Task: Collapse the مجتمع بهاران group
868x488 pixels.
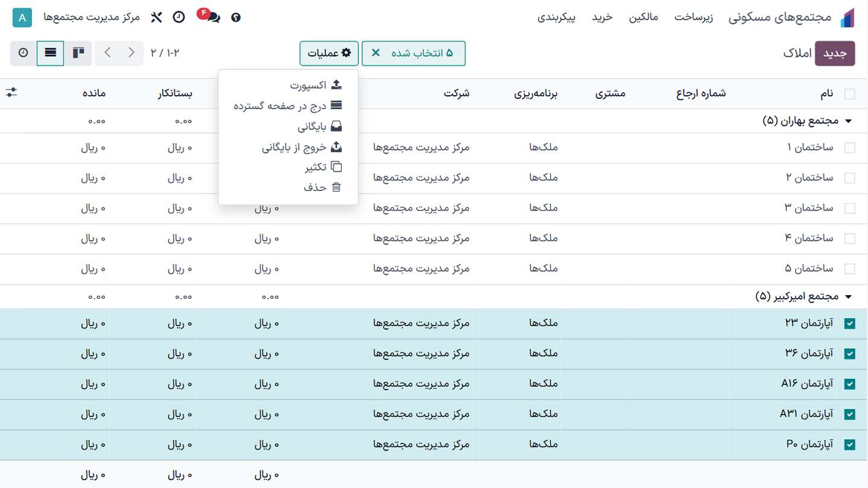Action: pos(849,120)
